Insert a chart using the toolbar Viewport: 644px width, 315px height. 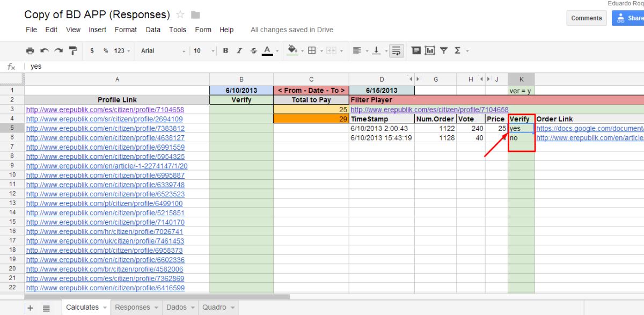click(x=430, y=50)
